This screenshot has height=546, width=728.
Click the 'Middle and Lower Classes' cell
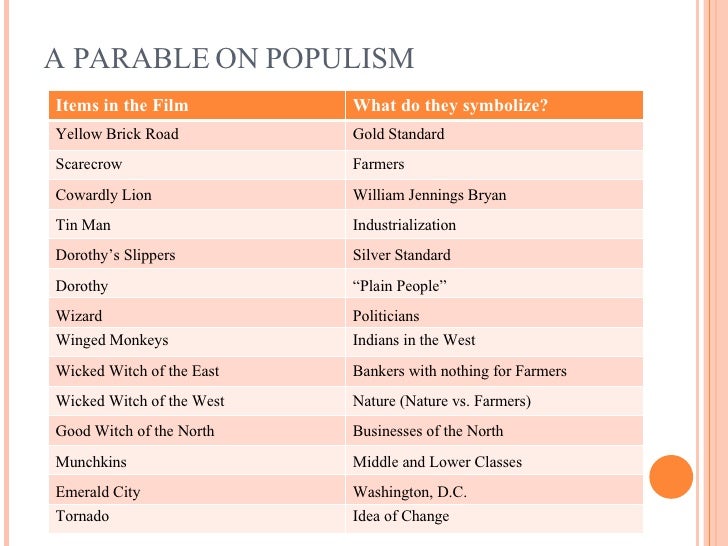[x=494, y=461]
